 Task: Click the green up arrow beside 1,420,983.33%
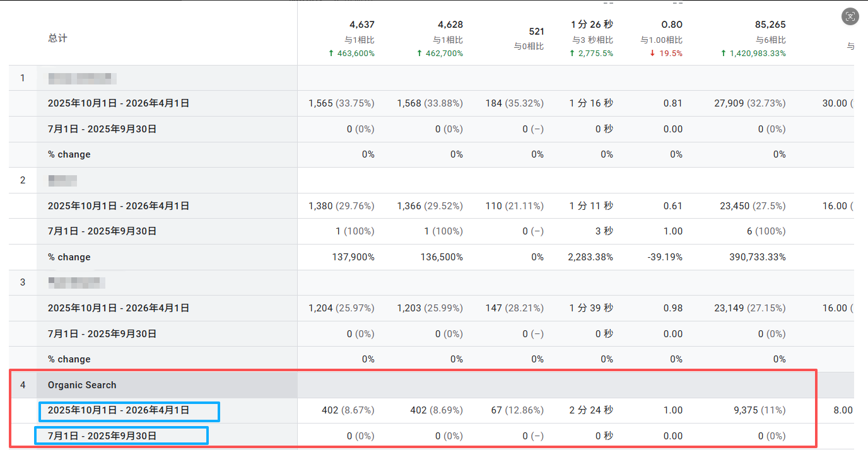click(x=724, y=54)
